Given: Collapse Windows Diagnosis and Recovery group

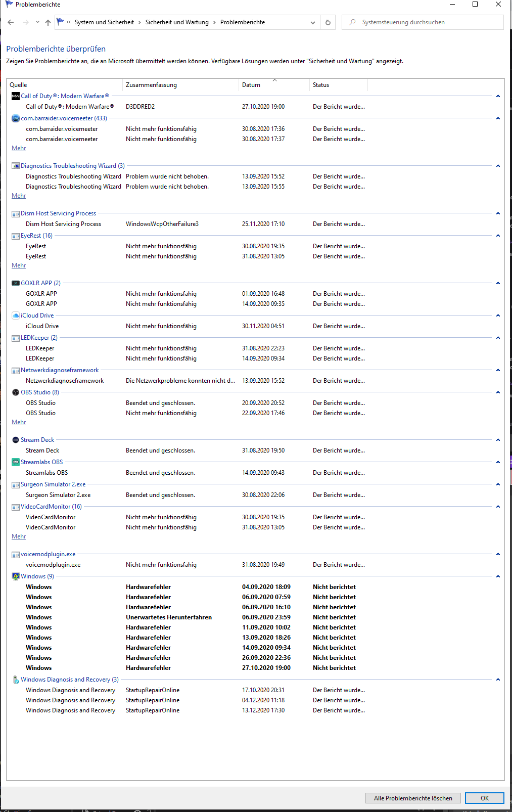Looking at the screenshot, I should (498, 680).
